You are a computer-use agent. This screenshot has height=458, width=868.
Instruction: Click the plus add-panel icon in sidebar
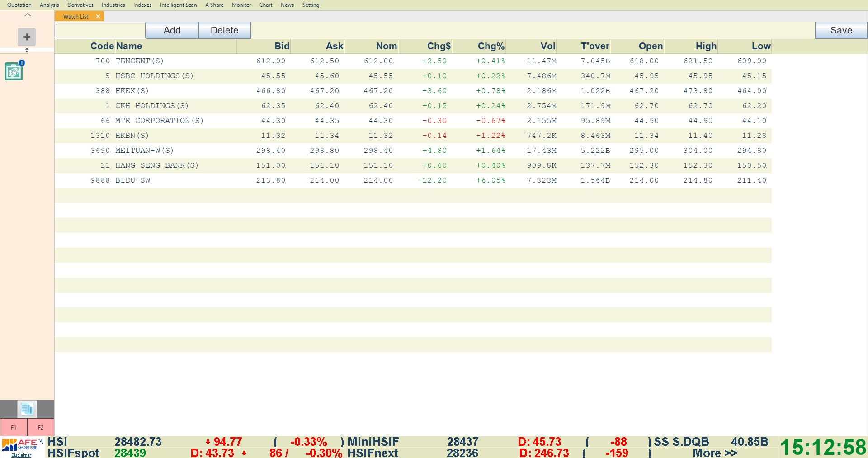coord(27,37)
